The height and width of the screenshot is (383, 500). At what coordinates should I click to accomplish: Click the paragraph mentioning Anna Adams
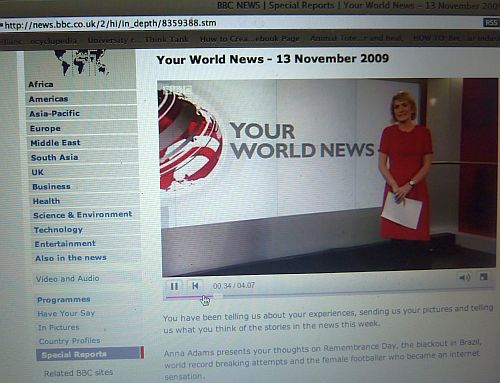pyautogui.click(x=322, y=361)
